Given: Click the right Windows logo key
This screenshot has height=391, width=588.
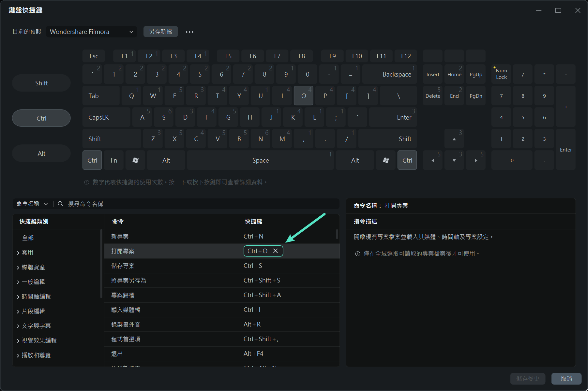Looking at the screenshot, I should [x=386, y=160].
